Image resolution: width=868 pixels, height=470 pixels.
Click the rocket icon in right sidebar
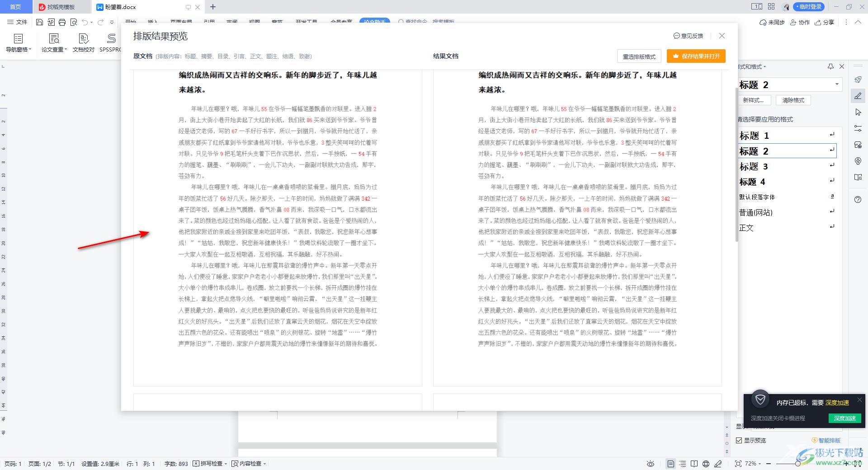858,80
